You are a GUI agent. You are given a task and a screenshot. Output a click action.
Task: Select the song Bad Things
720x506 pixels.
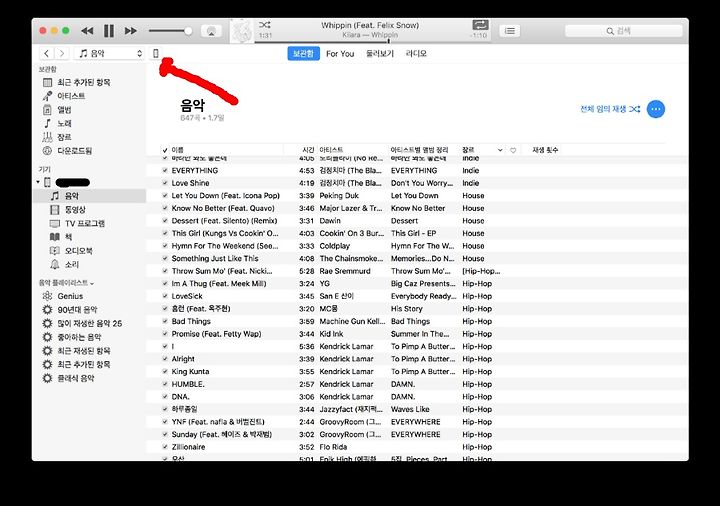(x=191, y=321)
